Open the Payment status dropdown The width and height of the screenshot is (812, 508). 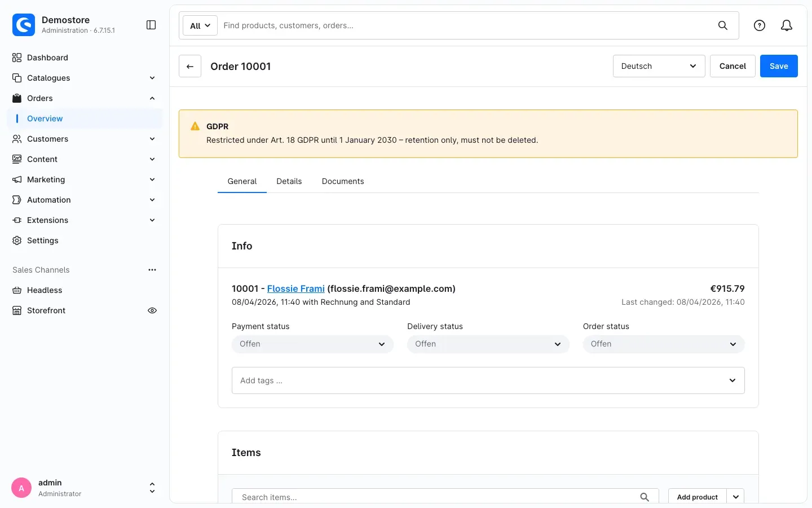tap(312, 344)
